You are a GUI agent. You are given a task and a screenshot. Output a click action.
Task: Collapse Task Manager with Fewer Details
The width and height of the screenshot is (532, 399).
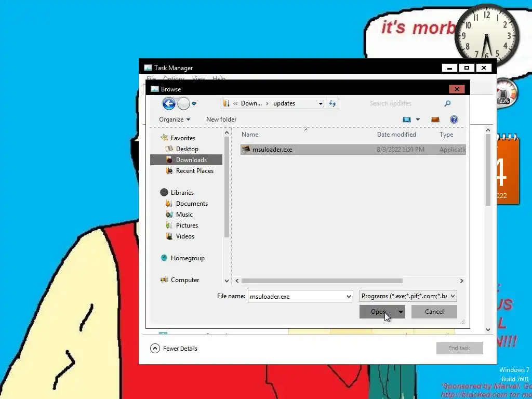pos(174,349)
